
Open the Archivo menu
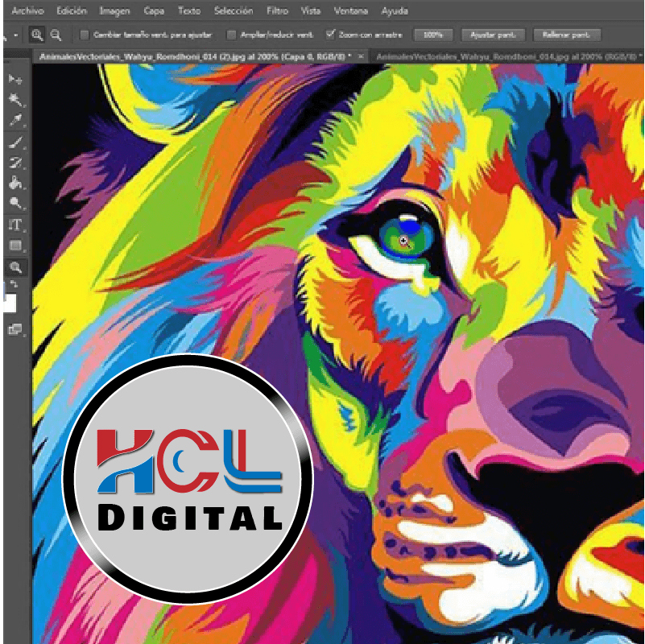[x=27, y=11]
